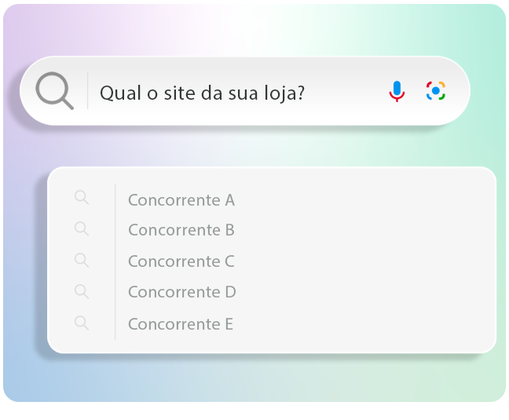Click the search icon beside Concorrente A
The height and width of the screenshot is (420, 509).
tap(82, 198)
